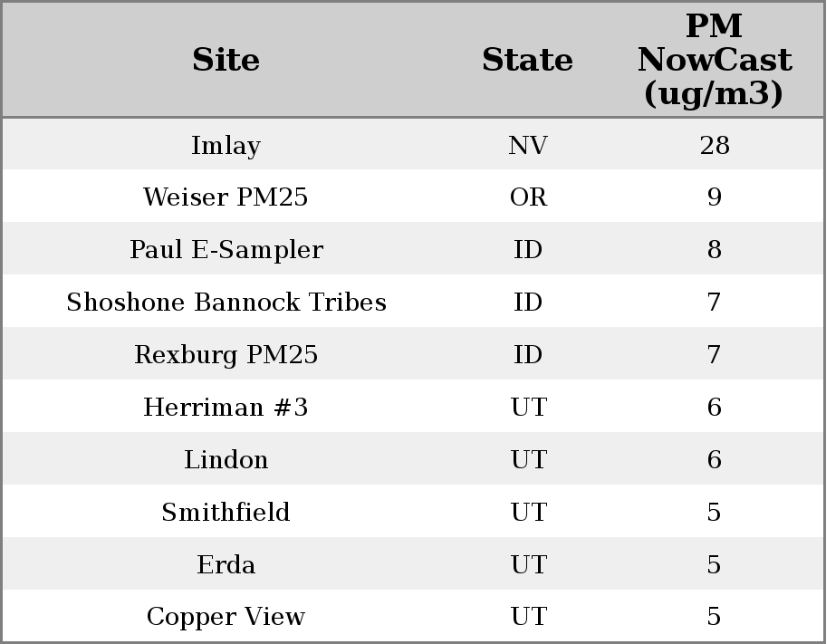
Task: Click Imlay's PM value of 28
Action: [x=714, y=146]
